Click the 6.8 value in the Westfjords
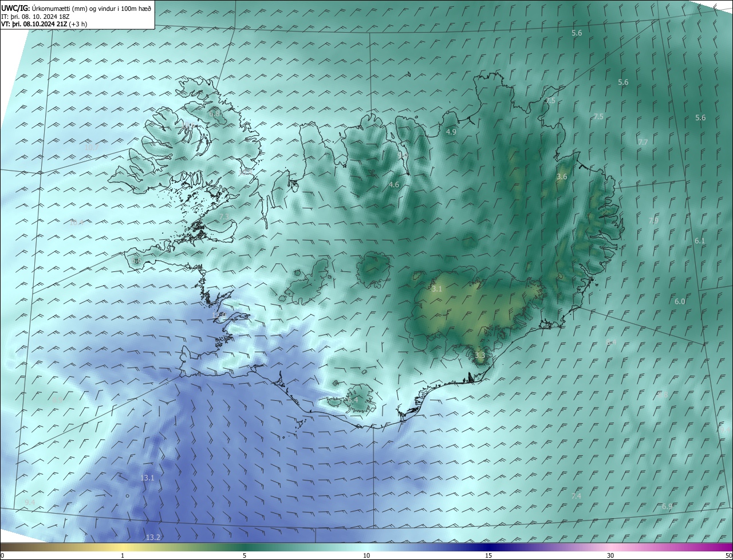 (215, 114)
